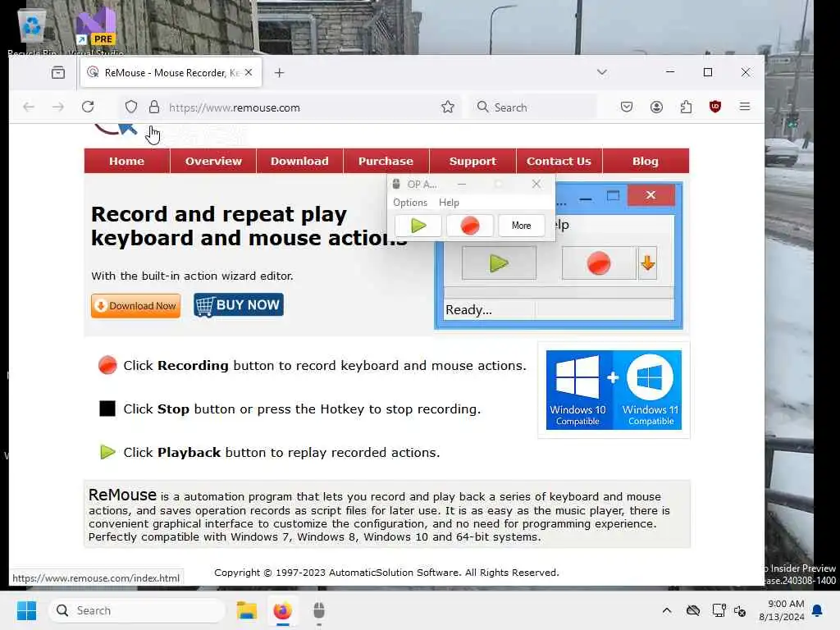The height and width of the screenshot is (630, 840).
Task: Click the orange Download Now button
Action: [135, 306]
